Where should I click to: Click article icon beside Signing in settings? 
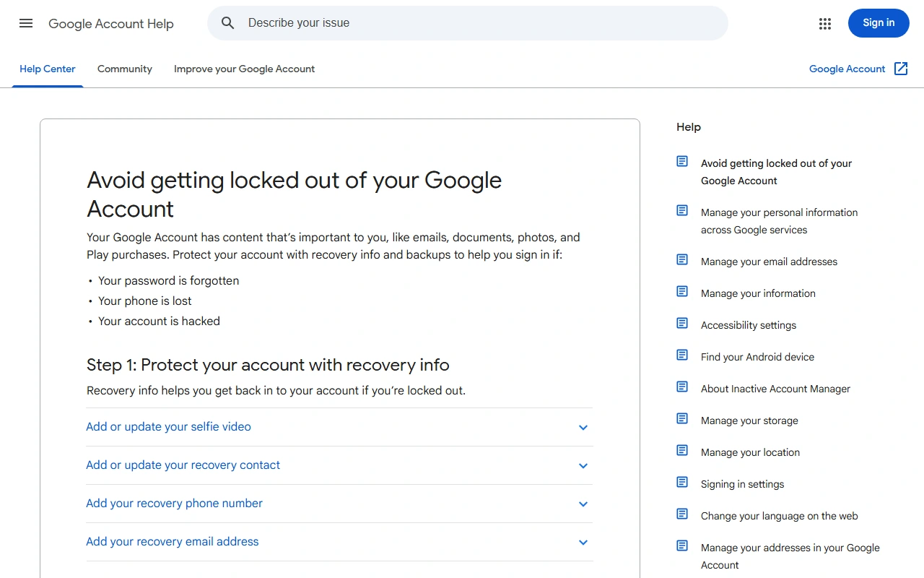pos(682,482)
